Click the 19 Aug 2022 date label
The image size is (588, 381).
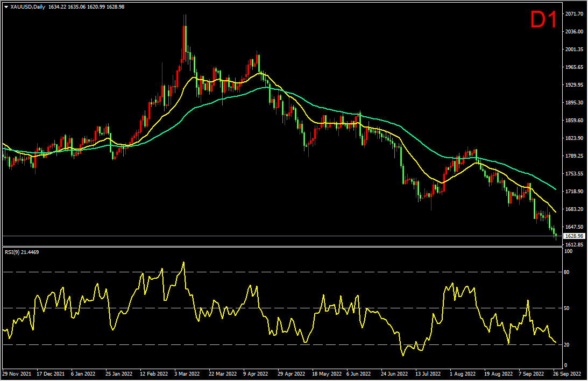coord(498,374)
